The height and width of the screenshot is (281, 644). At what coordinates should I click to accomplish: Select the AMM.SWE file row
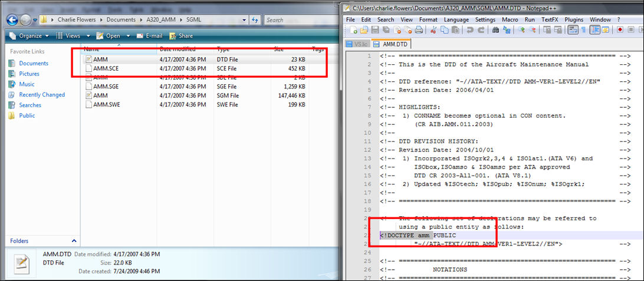[195, 104]
